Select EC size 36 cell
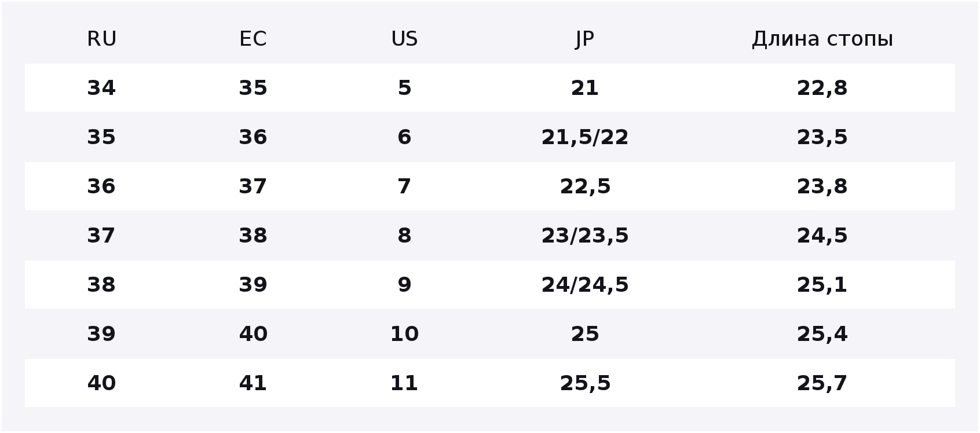980x433 pixels. pos(253,137)
